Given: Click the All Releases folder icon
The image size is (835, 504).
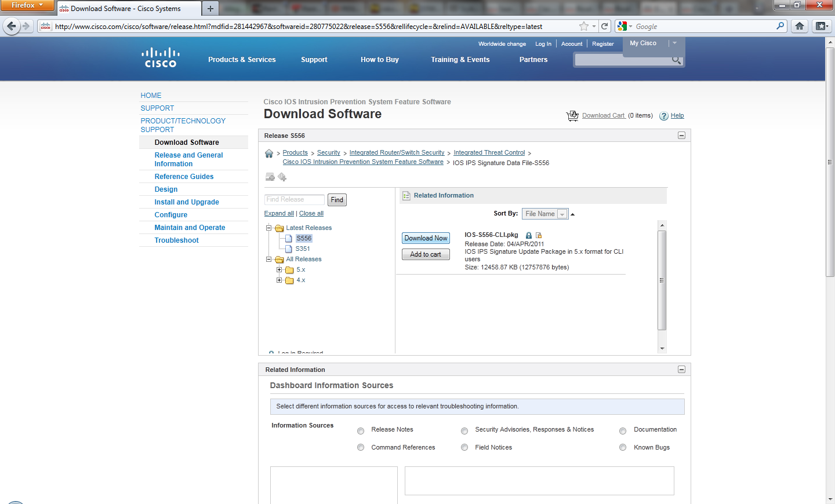Looking at the screenshot, I should pyautogui.click(x=279, y=260).
